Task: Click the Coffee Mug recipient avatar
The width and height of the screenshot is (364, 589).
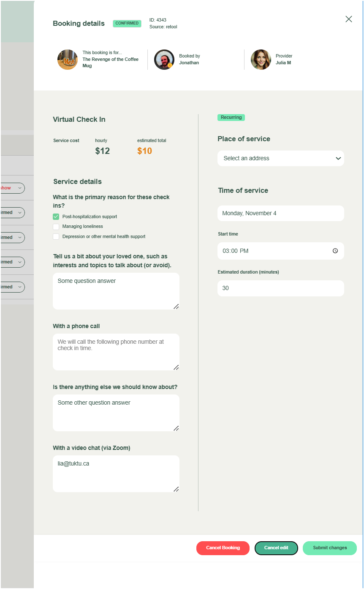Action: (x=68, y=60)
